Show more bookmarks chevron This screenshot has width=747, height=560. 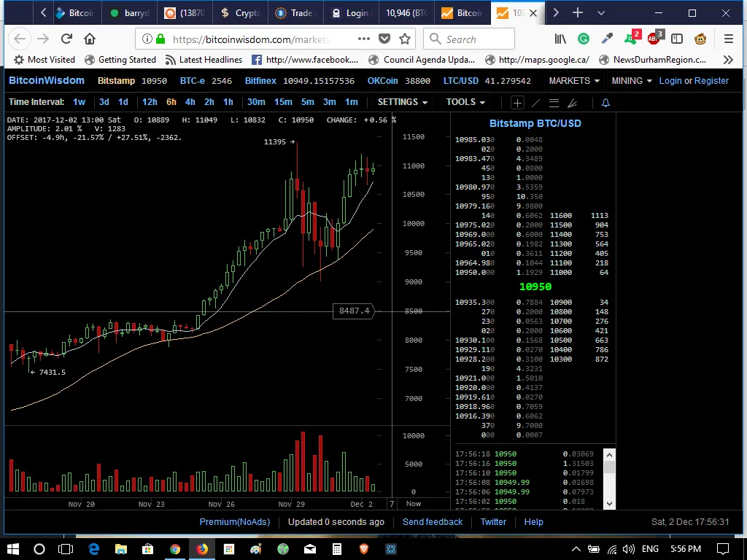pos(728,60)
